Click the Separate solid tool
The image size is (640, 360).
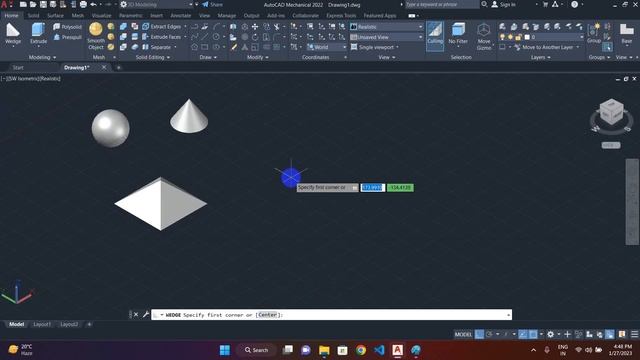pyautogui.click(x=157, y=47)
